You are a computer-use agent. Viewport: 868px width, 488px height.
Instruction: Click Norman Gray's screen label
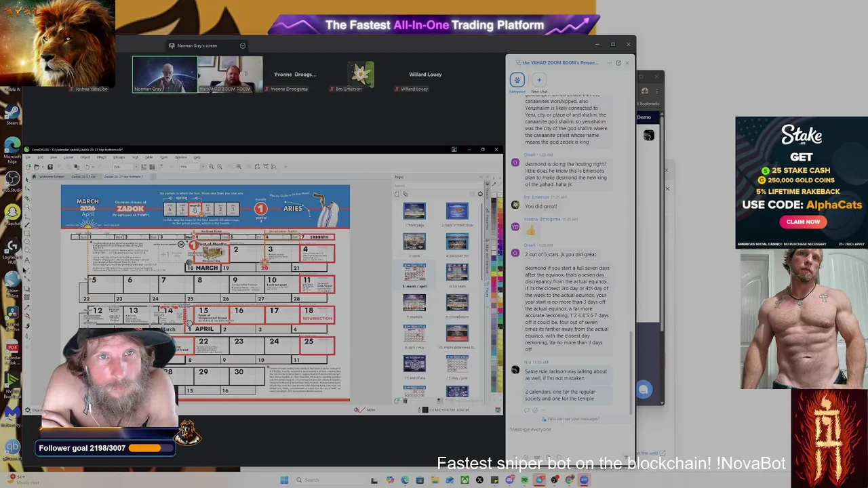tap(197, 45)
